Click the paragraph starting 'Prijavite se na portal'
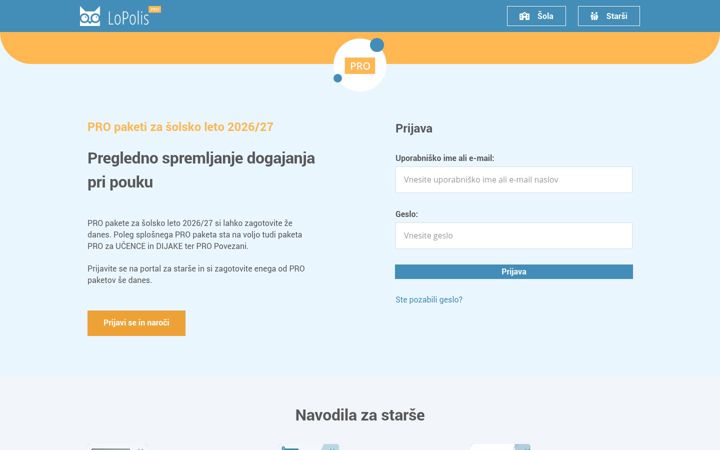Viewport: 720px width, 450px height. coord(196,274)
